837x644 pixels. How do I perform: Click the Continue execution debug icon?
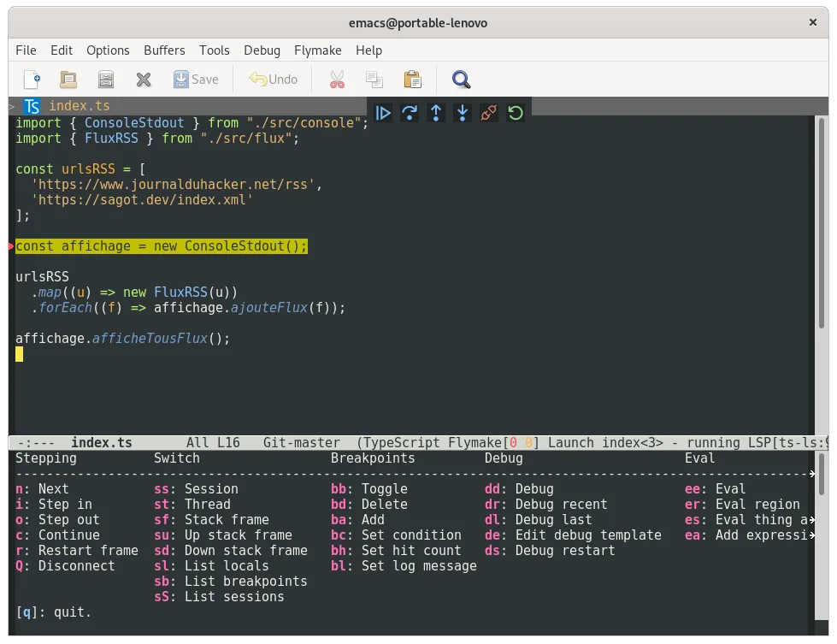pyautogui.click(x=384, y=112)
